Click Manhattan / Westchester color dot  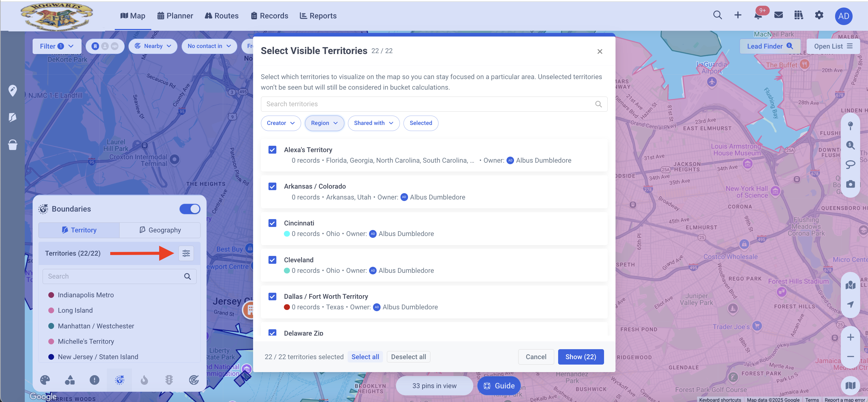(51, 326)
